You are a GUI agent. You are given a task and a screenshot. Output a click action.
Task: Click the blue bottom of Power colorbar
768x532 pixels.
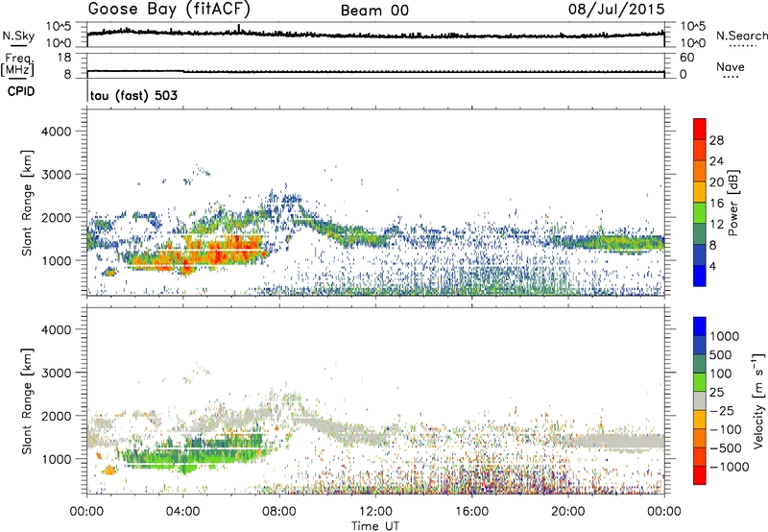coord(700,276)
